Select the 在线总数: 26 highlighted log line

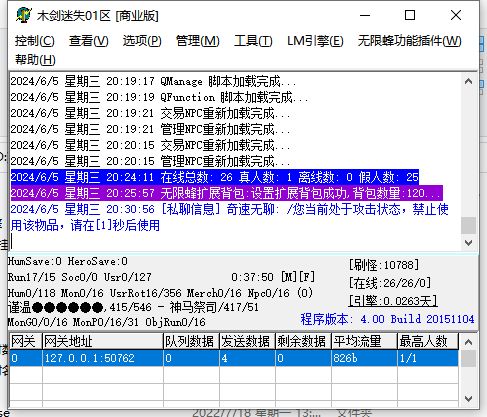click(214, 177)
